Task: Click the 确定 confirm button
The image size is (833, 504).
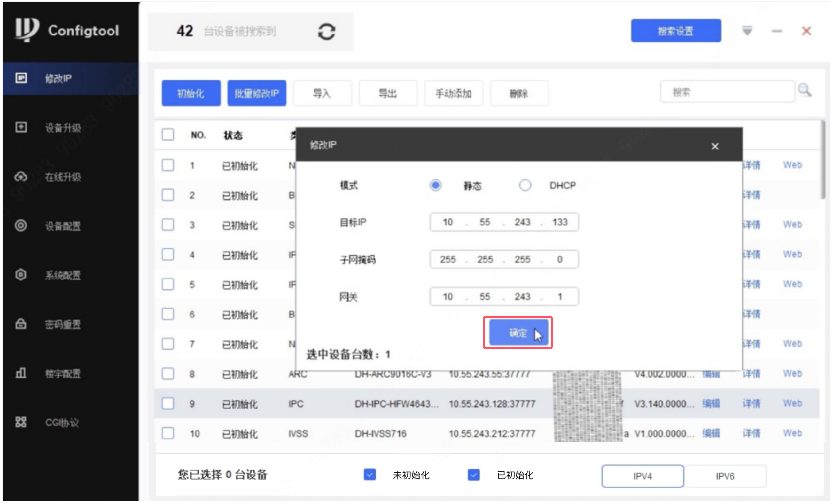Action: click(x=518, y=333)
